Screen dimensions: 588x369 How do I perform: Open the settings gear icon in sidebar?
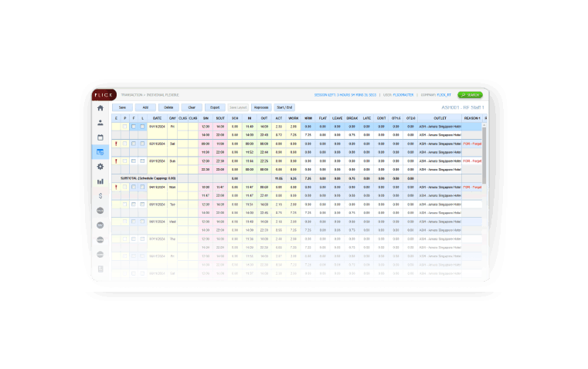pos(100,167)
